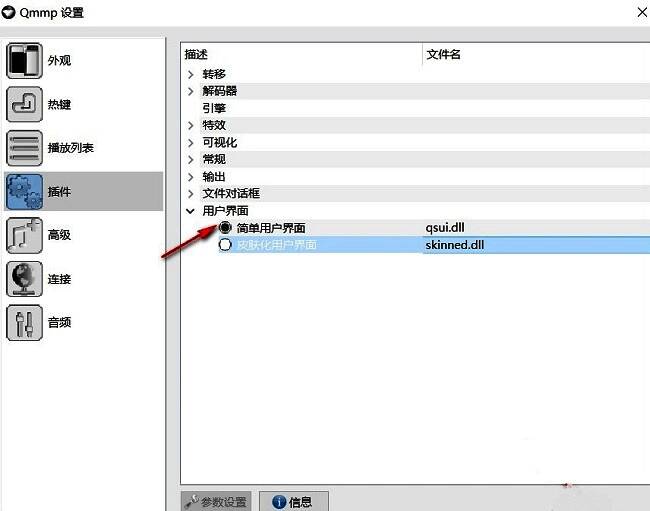Open the 播放列表 playlist settings icon
Screen dimensions: 650x511
coord(24,148)
